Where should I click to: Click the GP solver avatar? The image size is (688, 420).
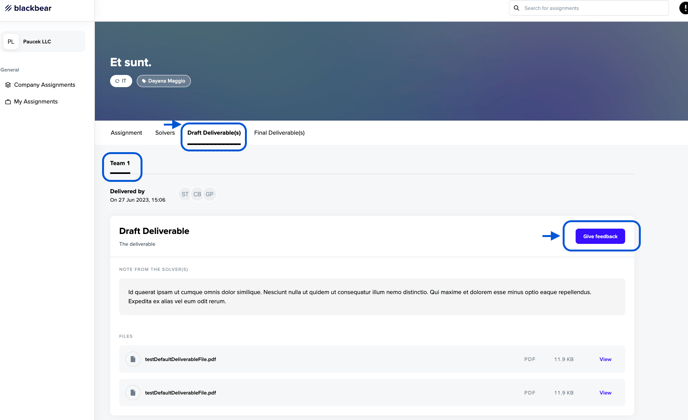[209, 194]
